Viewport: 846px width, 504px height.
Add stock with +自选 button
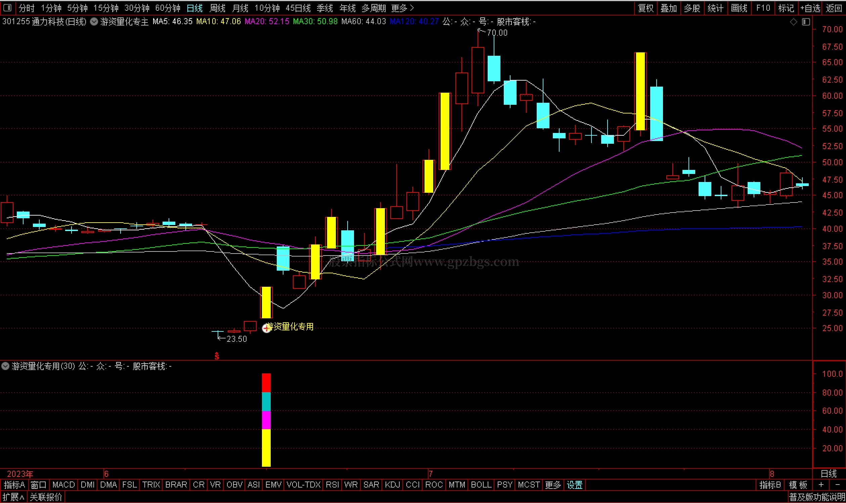(810, 8)
